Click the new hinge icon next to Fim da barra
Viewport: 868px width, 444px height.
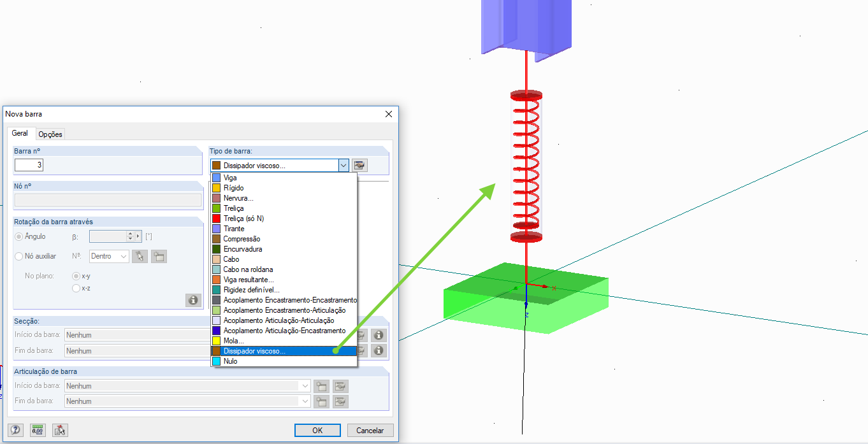tap(321, 401)
